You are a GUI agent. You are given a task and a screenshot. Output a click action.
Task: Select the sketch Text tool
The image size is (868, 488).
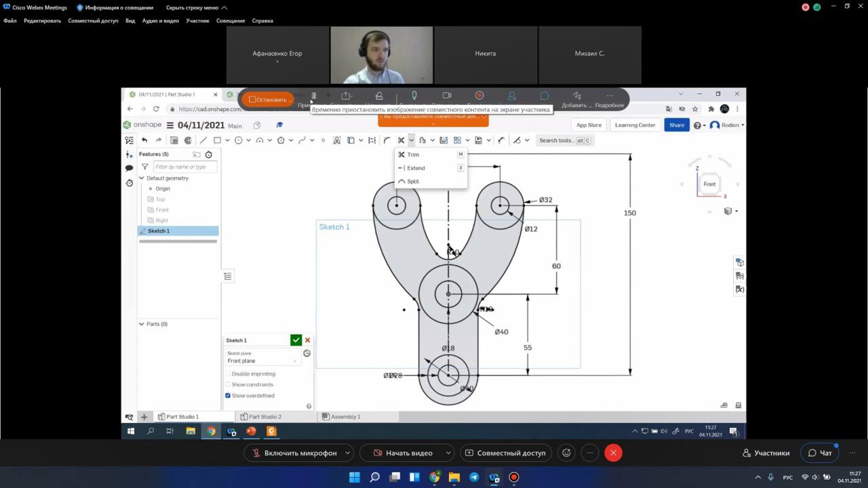336,140
